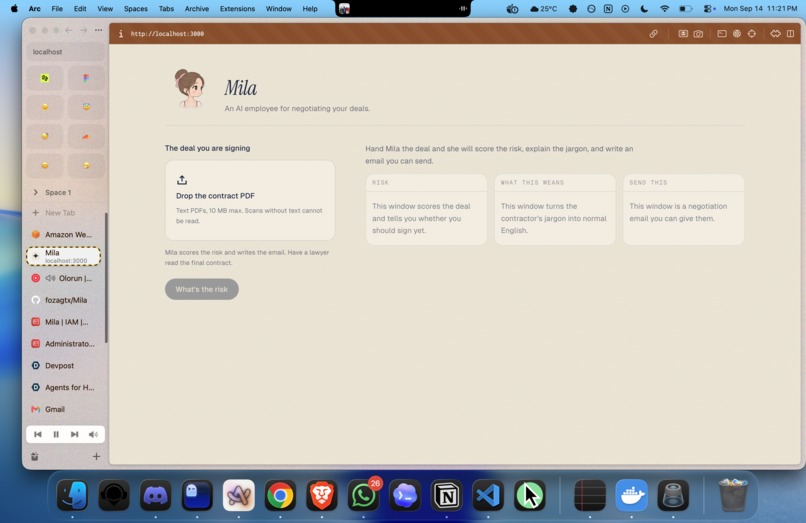806x523 pixels.
Task: Click the developer mode double-arrow icon
Action: click(x=775, y=34)
